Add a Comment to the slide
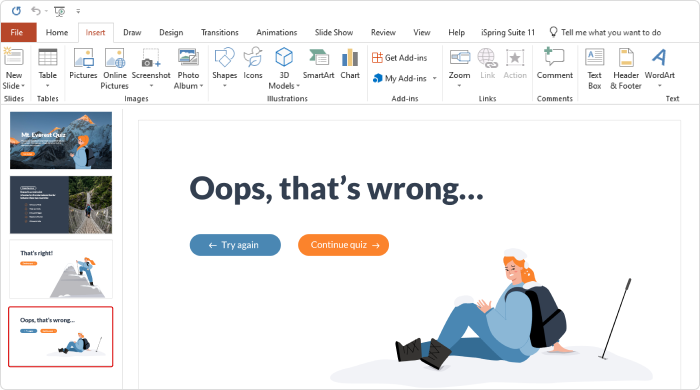The image size is (700, 390). click(x=554, y=64)
